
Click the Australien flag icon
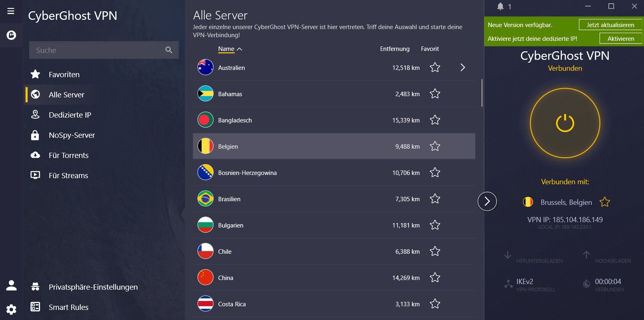205,67
